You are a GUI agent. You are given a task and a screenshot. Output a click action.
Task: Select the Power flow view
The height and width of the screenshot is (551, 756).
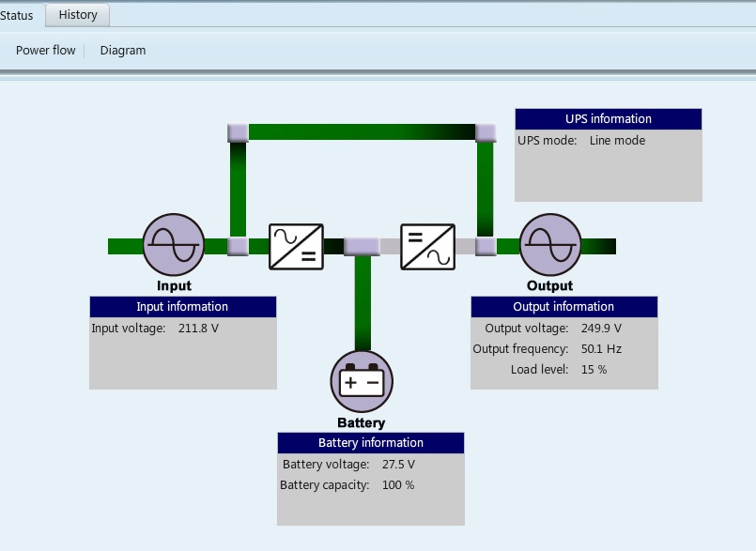[45, 51]
